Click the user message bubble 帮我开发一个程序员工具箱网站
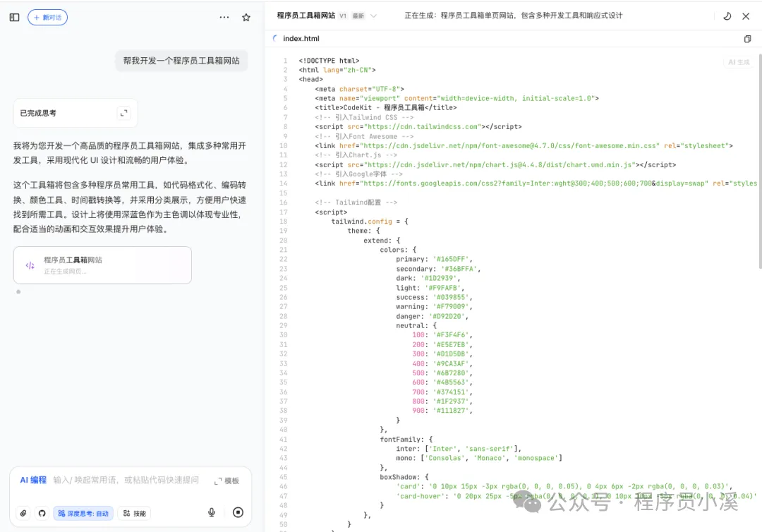This screenshot has width=762, height=532. (181, 61)
